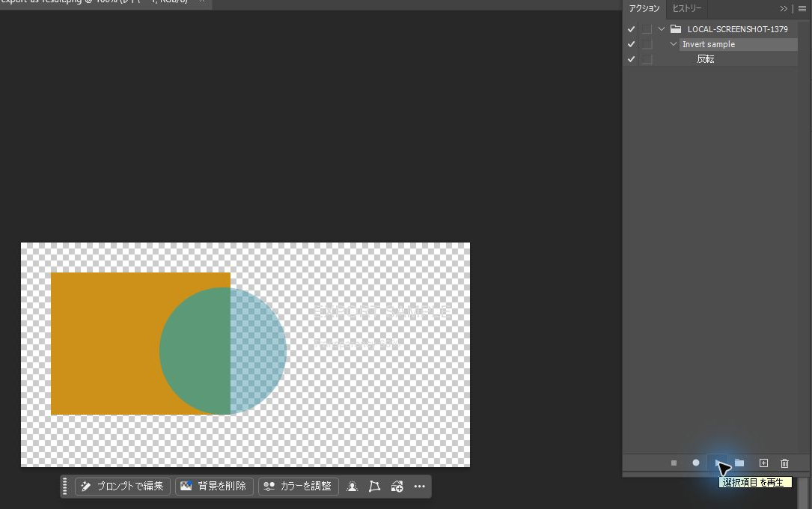Begin recording an action
Viewport: 812px width, 509px height.
point(696,463)
